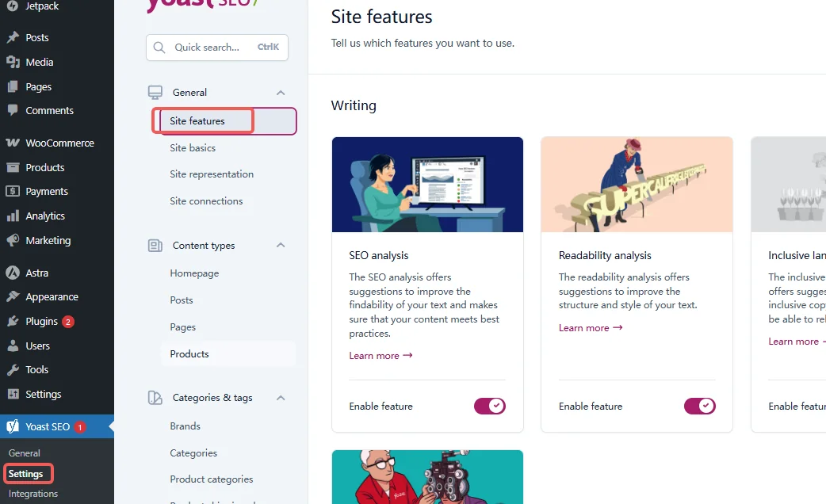This screenshot has width=826, height=504.
Task: Click the Appearance paintbrush icon
Action: click(13, 297)
